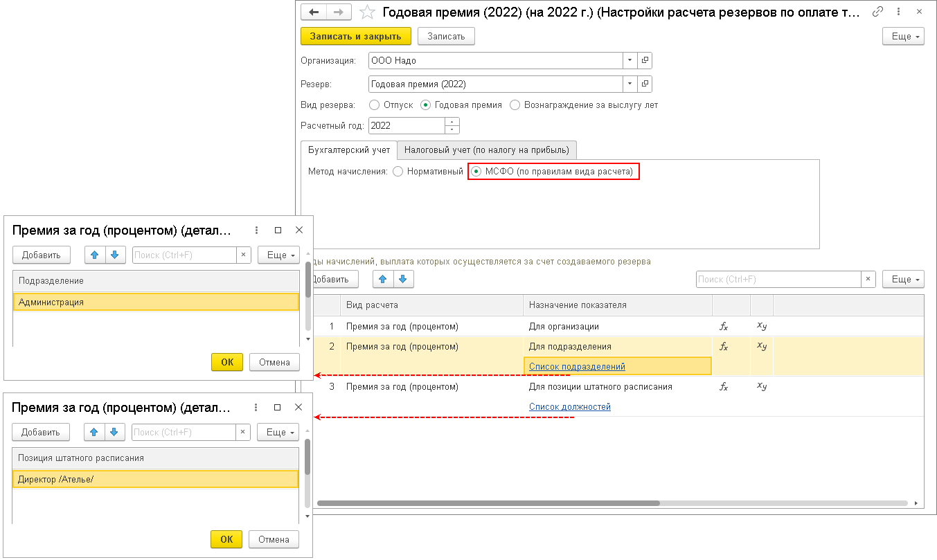The image size is (937, 560).
Task: Go back using the left arrow navigation button
Action: [314, 12]
